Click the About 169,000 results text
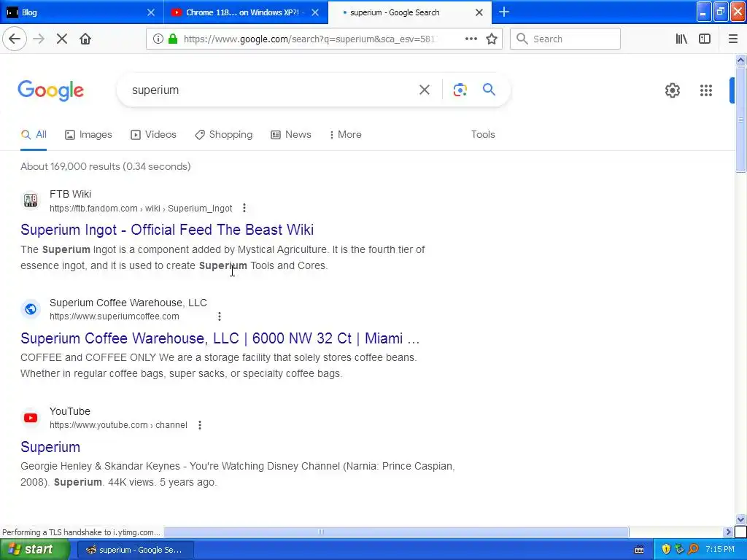747x560 pixels. pos(105,167)
